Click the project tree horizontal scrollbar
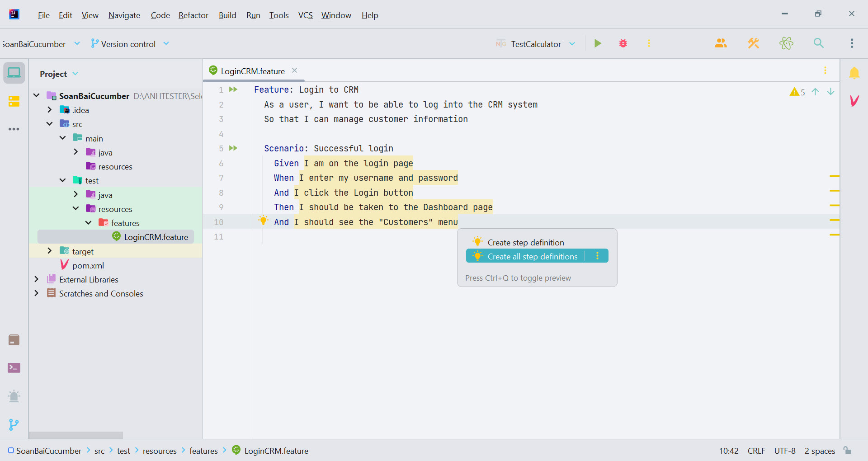The image size is (868, 461). pyautogui.click(x=76, y=435)
